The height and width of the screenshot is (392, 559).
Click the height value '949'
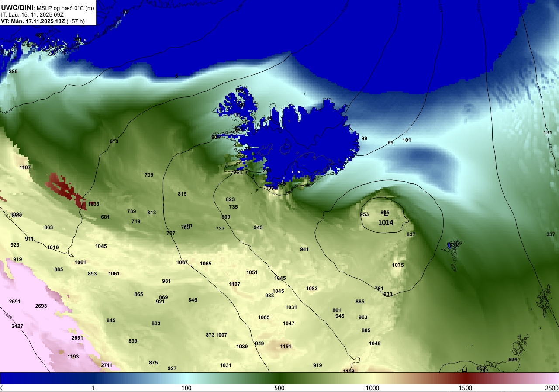(x=259, y=344)
